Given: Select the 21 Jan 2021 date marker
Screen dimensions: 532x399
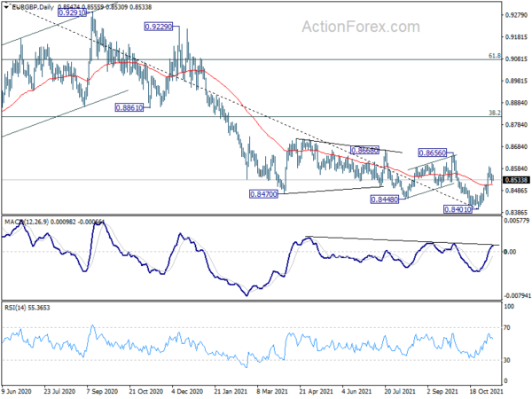Looking at the screenshot, I should 231,392.
